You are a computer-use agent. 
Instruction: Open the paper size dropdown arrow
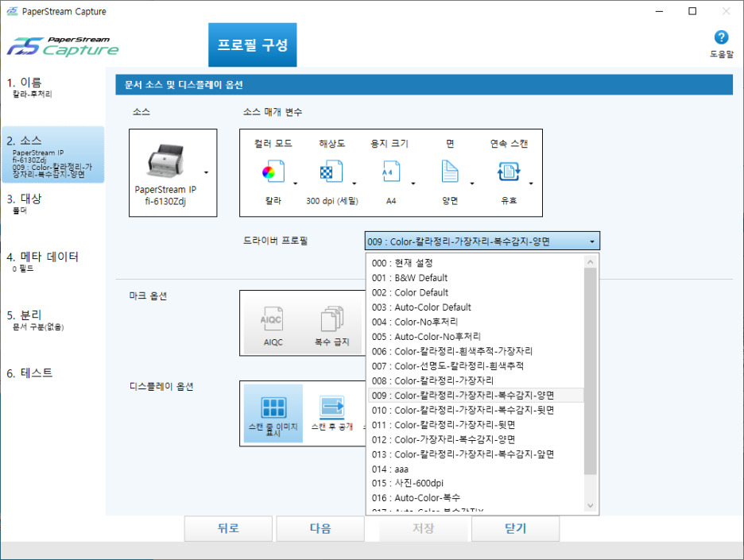413,183
